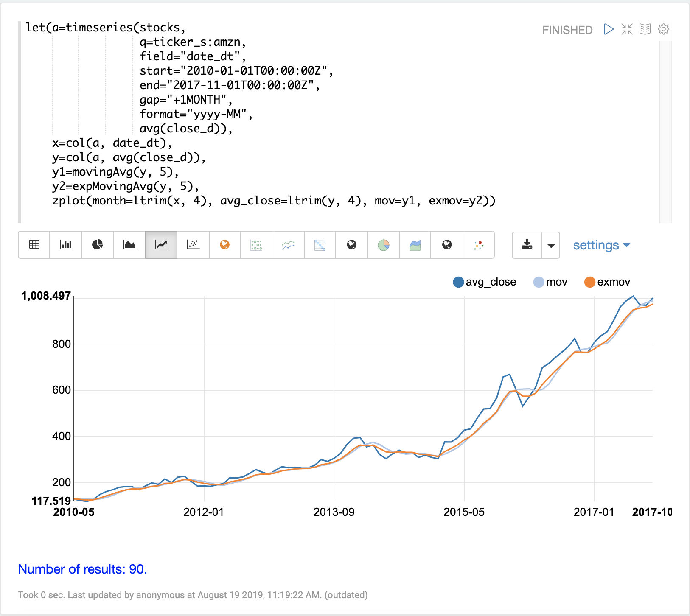
Task: Hide the exmov series via legend
Action: (607, 282)
